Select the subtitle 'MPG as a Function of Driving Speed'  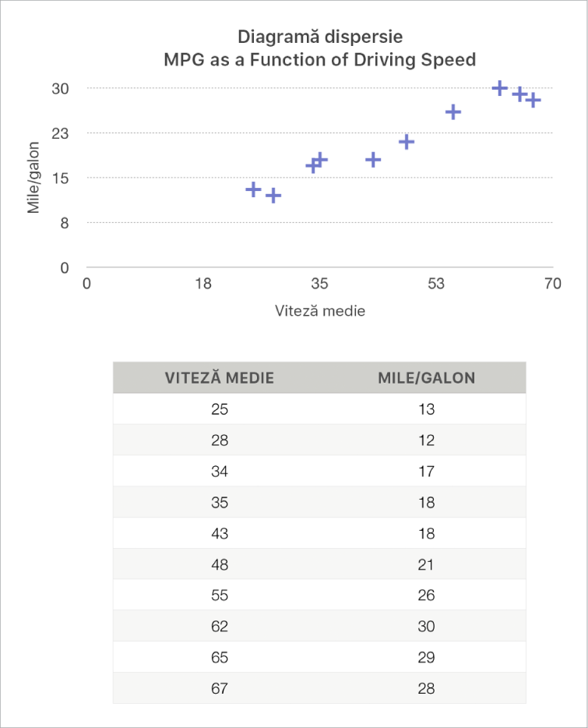(x=319, y=60)
